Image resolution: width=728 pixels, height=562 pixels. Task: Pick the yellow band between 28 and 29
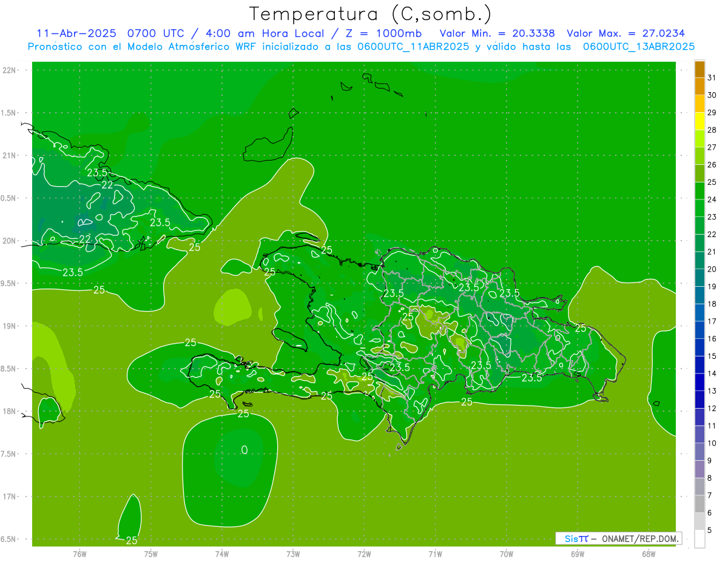point(699,121)
